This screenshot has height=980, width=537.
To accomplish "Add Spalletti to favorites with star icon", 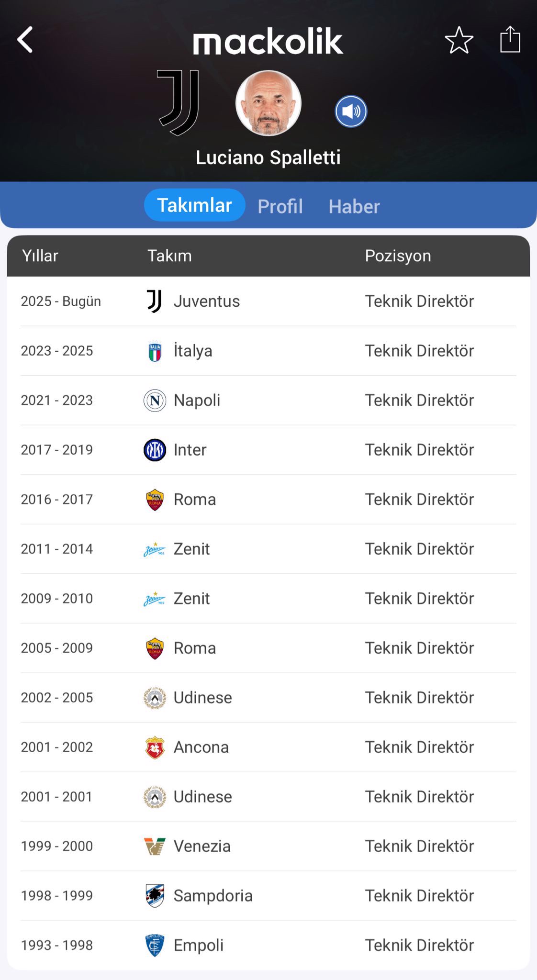I will click(x=459, y=40).
